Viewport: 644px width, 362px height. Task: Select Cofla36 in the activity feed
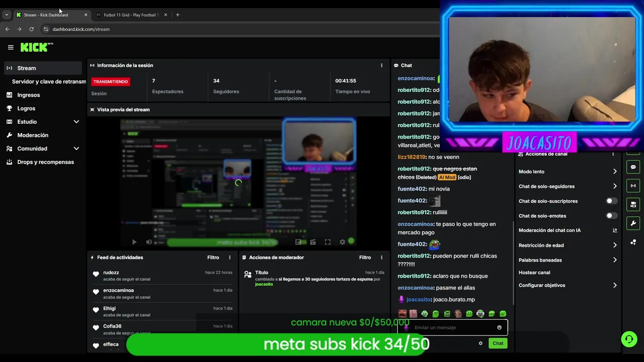click(x=112, y=326)
